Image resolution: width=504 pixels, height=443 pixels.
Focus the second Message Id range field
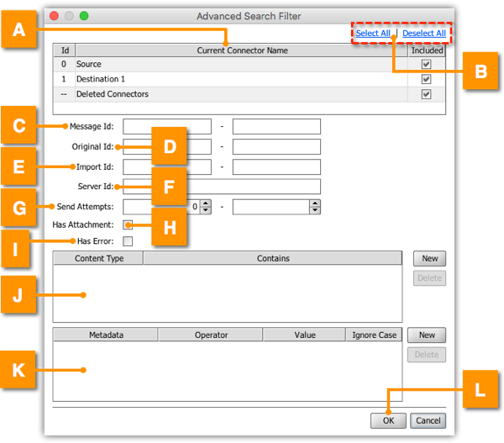[x=276, y=127]
